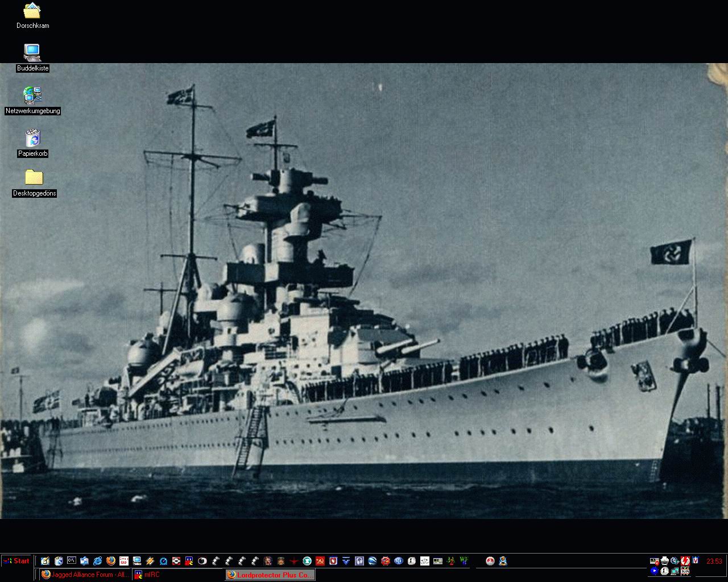Viewport: 728px width, 582px height.
Task: Switch to the Jagged Alliance Forum window
Action: tap(84, 575)
